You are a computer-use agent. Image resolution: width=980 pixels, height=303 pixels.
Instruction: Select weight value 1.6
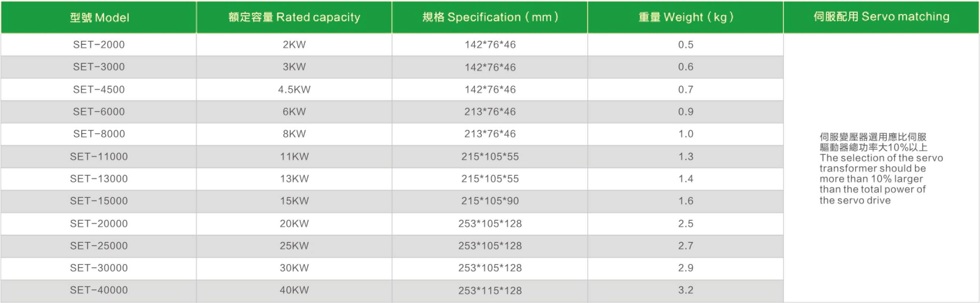(x=686, y=201)
